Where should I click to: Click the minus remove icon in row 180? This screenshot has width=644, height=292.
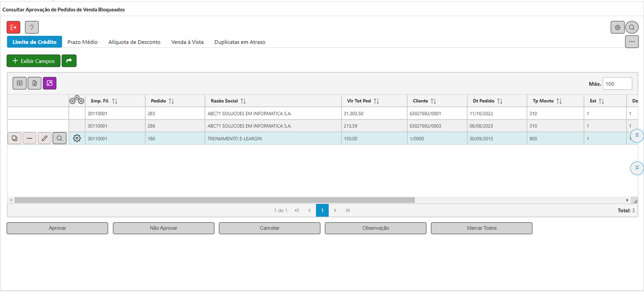point(29,138)
